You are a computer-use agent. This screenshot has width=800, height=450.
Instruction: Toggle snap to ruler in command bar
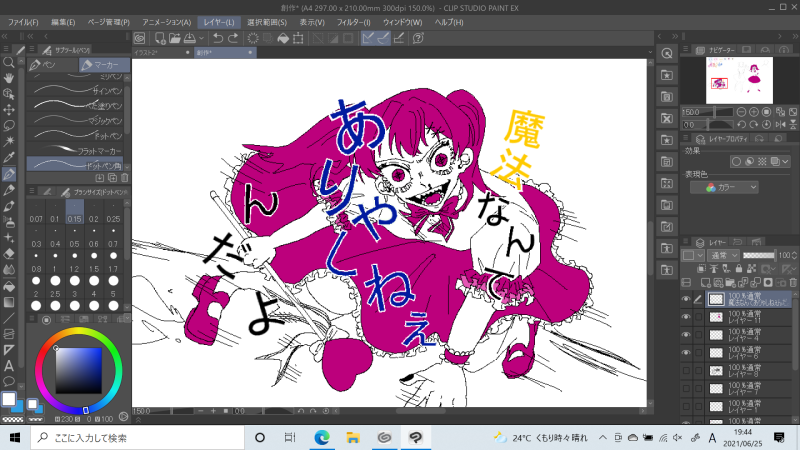tap(368, 38)
